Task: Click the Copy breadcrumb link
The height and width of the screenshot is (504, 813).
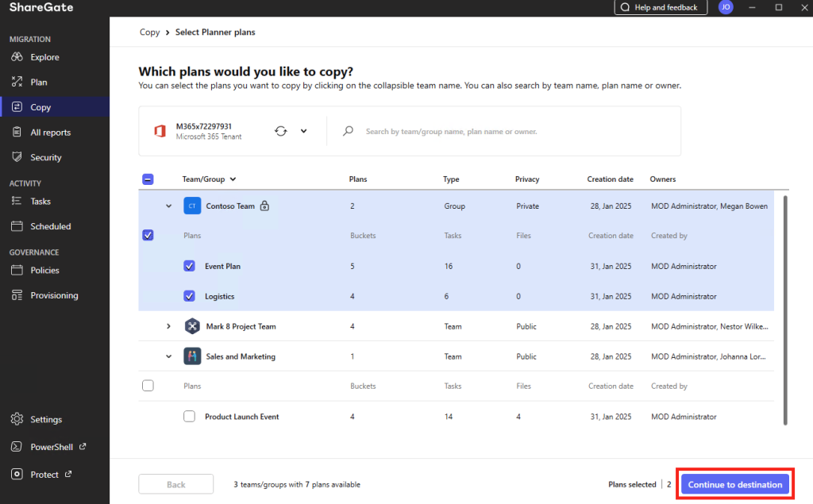Action: click(x=149, y=33)
